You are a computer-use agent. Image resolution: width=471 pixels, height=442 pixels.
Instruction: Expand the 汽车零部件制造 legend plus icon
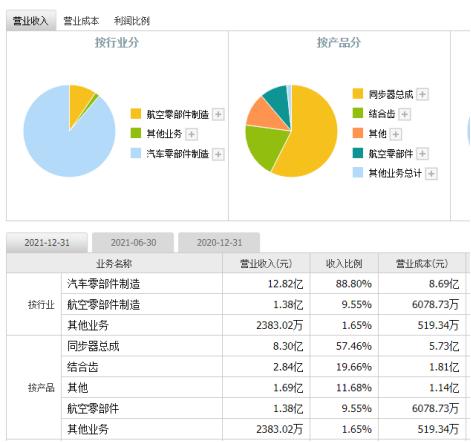click(218, 154)
